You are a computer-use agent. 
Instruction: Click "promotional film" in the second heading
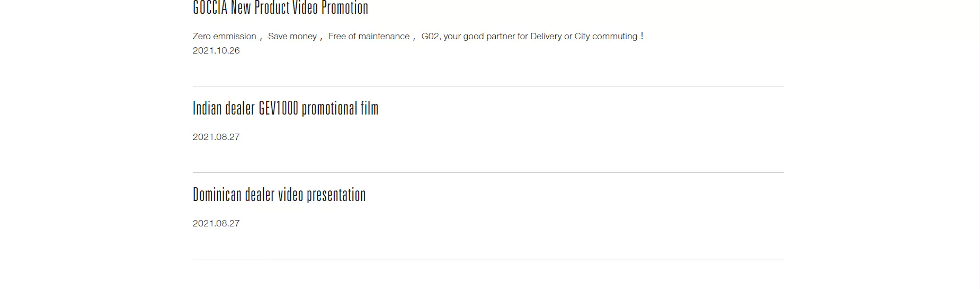340,108
